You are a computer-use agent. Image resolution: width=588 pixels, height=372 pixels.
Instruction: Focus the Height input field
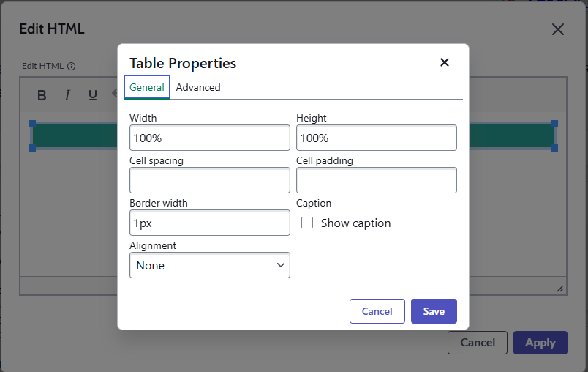point(377,138)
